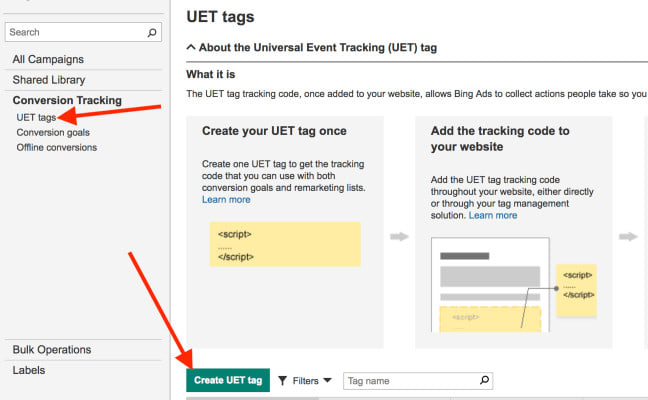Screen dimensions: 648x400
Task: Go to Conversion goals
Action: click(53, 133)
